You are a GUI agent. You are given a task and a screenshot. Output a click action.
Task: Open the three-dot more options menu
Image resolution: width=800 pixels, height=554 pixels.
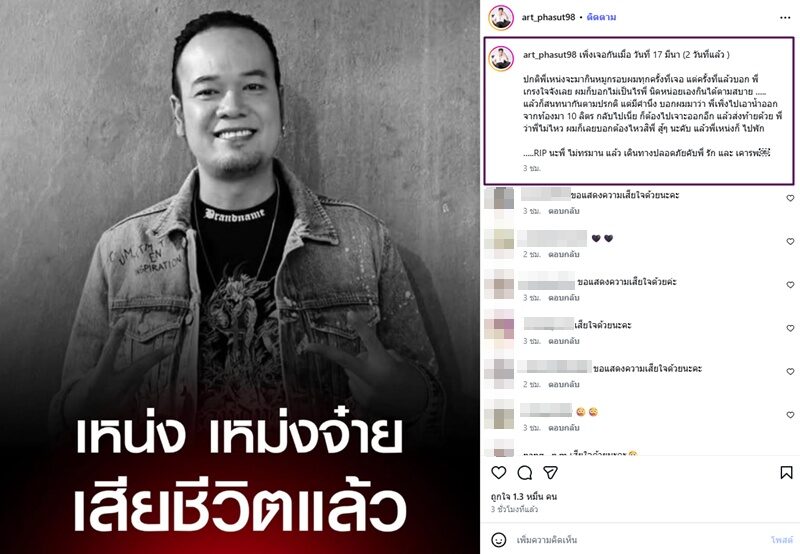(x=785, y=18)
